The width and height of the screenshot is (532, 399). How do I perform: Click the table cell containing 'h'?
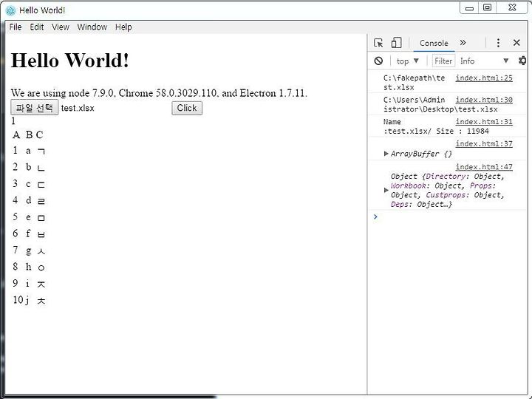tap(29, 267)
